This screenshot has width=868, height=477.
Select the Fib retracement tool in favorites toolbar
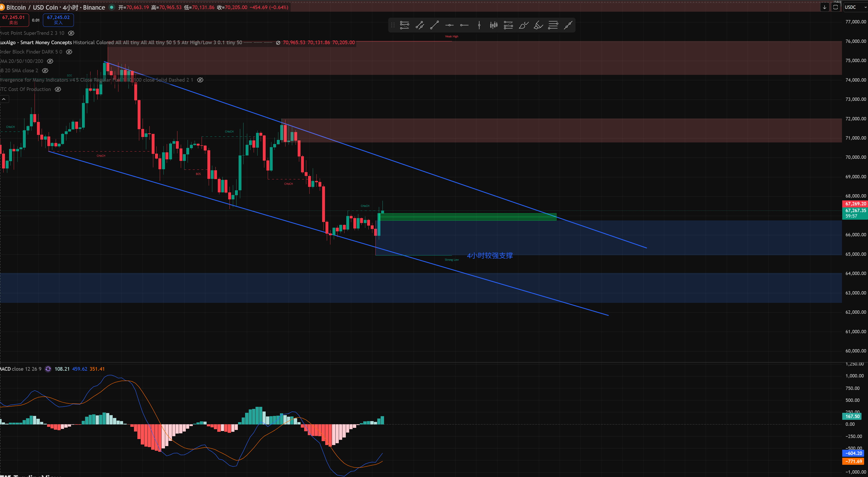(x=404, y=25)
